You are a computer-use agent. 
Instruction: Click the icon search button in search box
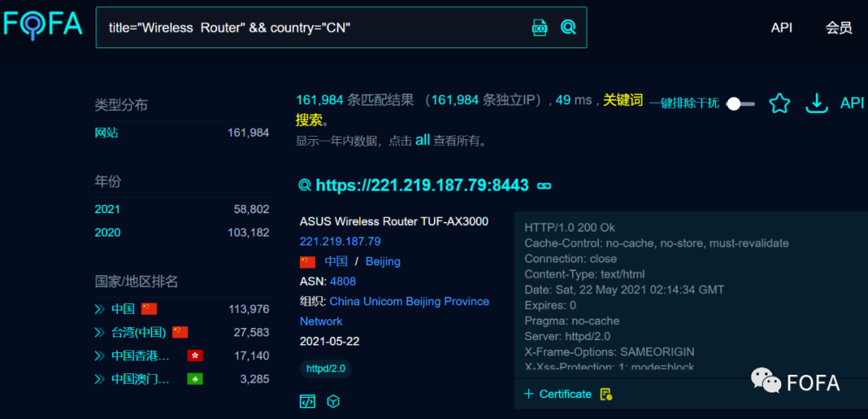tap(540, 27)
